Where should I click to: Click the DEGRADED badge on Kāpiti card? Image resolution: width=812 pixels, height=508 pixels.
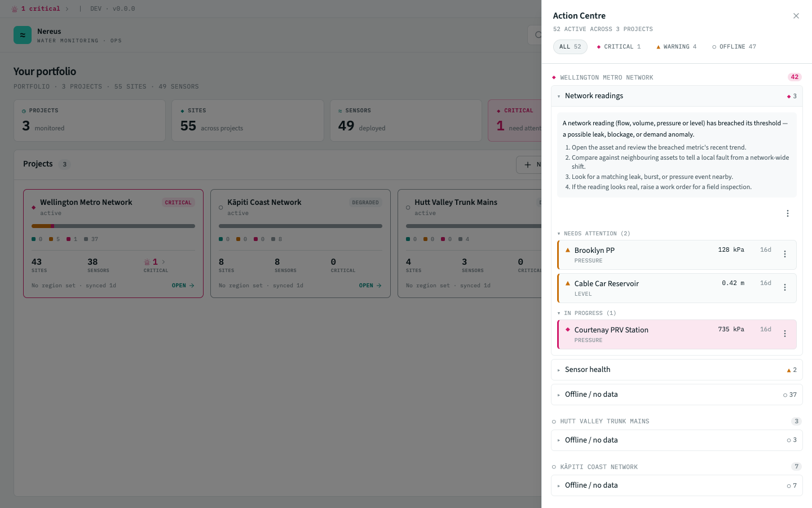[x=365, y=203]
